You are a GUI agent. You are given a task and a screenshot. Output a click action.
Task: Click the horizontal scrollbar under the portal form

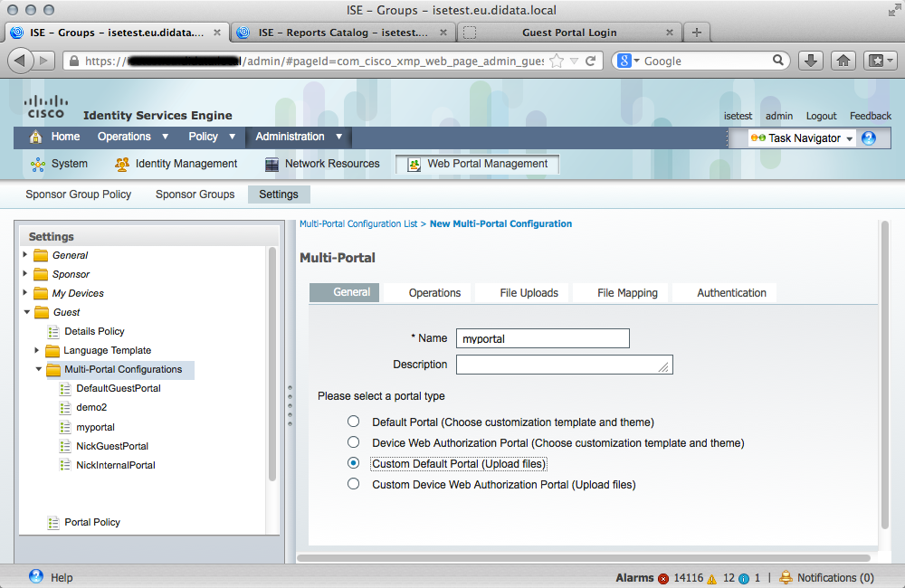click(x=584, y=557)
